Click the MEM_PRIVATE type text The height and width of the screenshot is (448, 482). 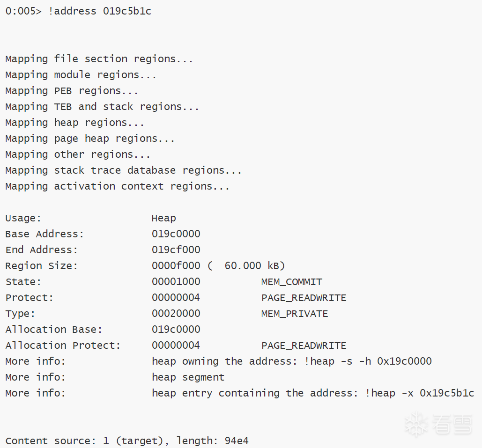(294, 314)
